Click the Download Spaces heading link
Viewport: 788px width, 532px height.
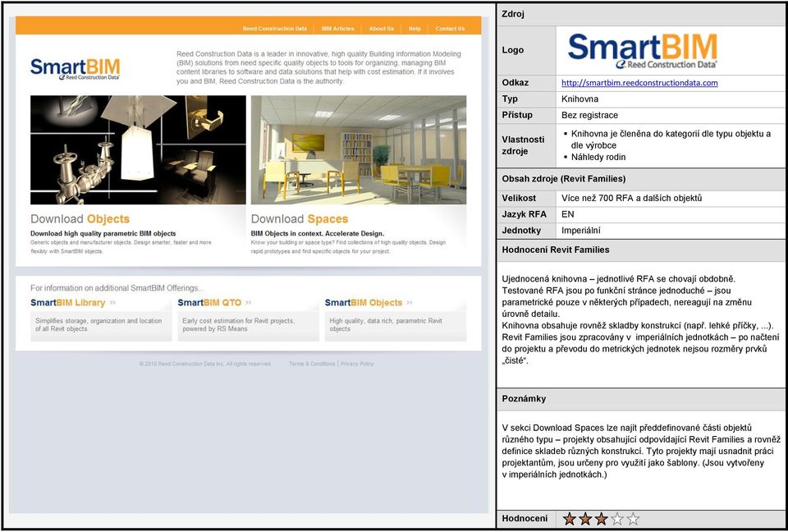point(300,218)
